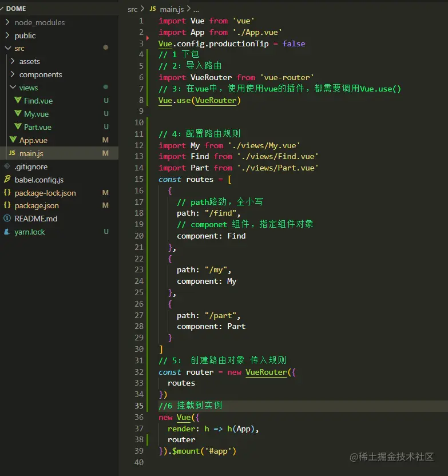Image resolution: width=448 pixels, height=476 pixels.
Task: Click the git icon beside .gitignore
Action: 7,166
